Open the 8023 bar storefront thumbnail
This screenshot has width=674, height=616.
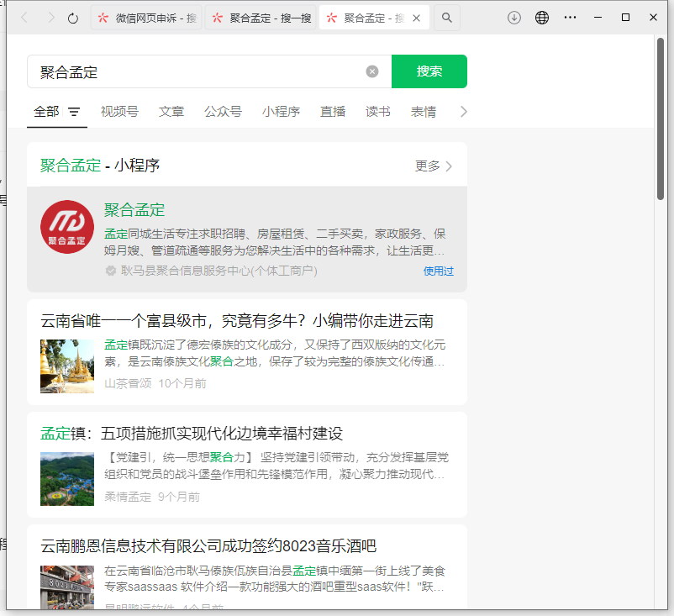(x=67, y=587)
